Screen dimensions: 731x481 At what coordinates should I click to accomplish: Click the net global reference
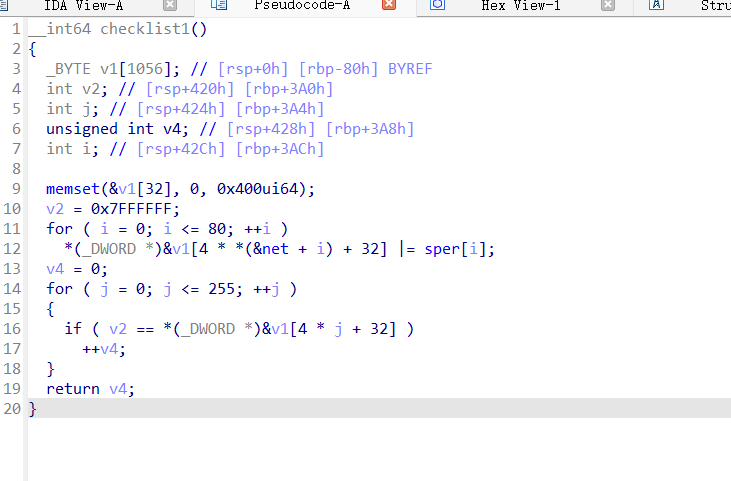click(x=275, y=249)
